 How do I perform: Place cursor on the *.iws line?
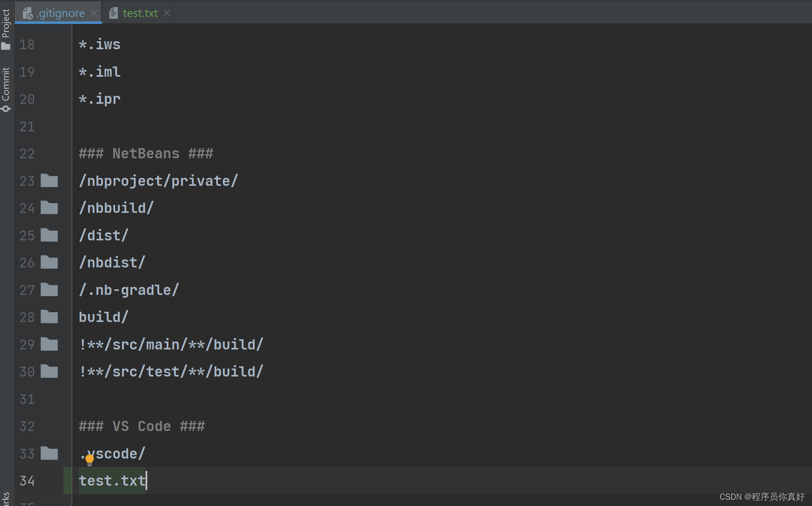click(99, 44)
